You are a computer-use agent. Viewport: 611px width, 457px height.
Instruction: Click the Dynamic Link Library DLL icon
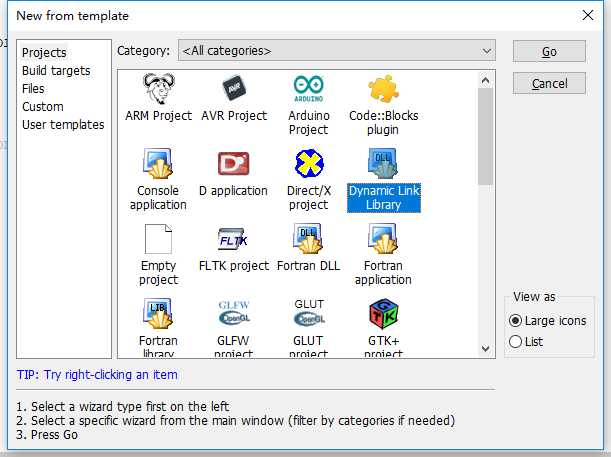pyautogui.click(x=383, y=163)
